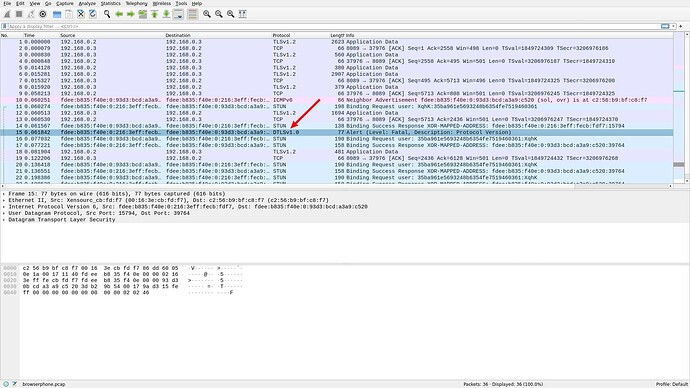Select packet 19 TCP ACK row

[336, 158]
